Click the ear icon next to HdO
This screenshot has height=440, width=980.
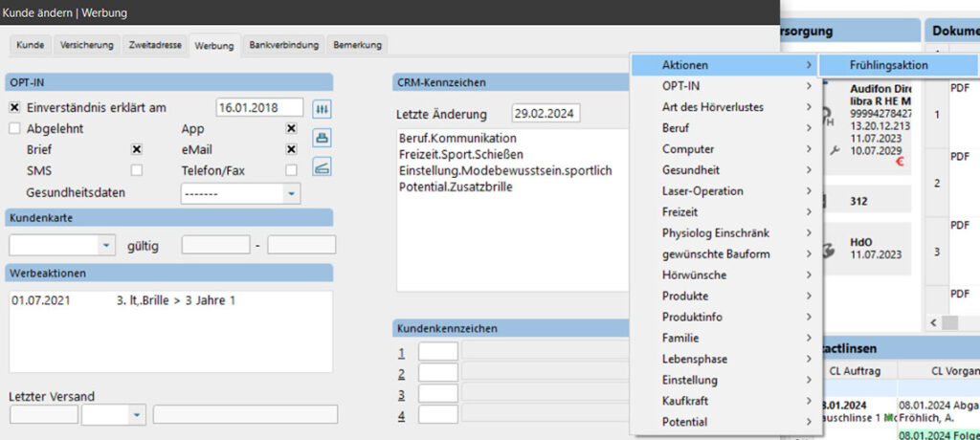pyautogui.click(x=827, y=251)
